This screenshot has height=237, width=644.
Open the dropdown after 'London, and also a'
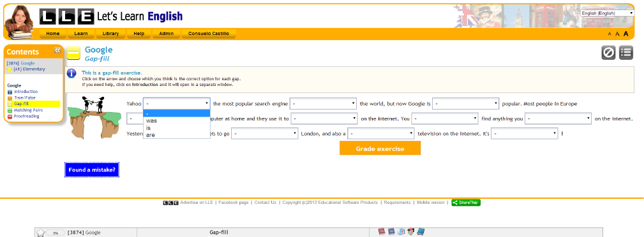tap(381, 134)
